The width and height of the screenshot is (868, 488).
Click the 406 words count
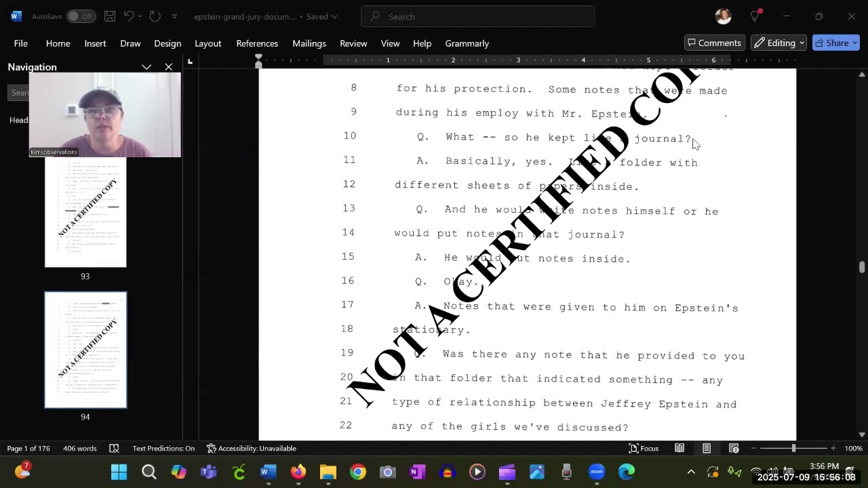pyautogui.click(x=80, y=448)
